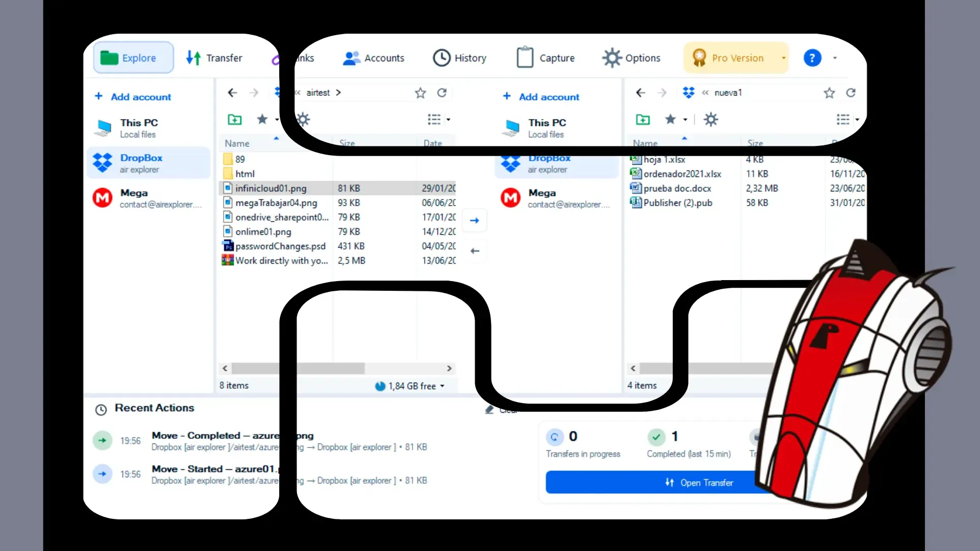This screenshot has height=551, width=980.
Task: Open the Options tab
Action: point(631,58)
